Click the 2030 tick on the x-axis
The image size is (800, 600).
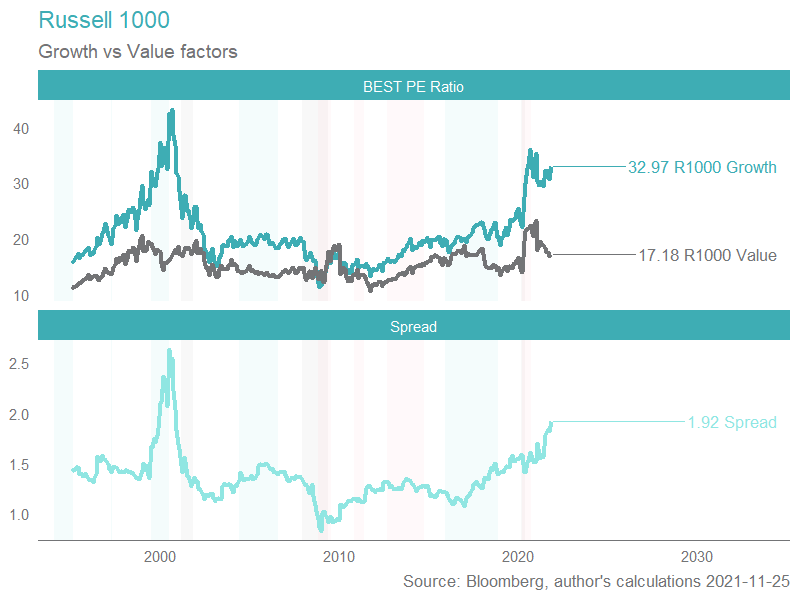[x=696, y=556]
